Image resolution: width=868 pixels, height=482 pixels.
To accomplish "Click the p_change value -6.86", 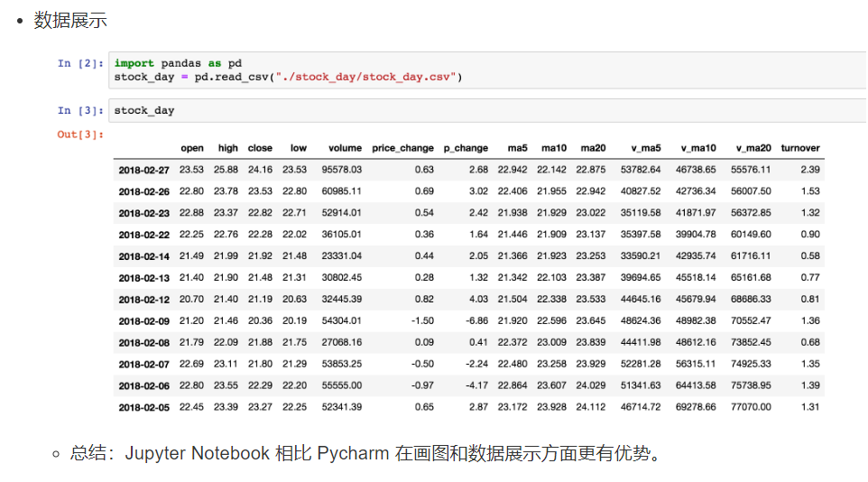I will (x=476, y=320).
